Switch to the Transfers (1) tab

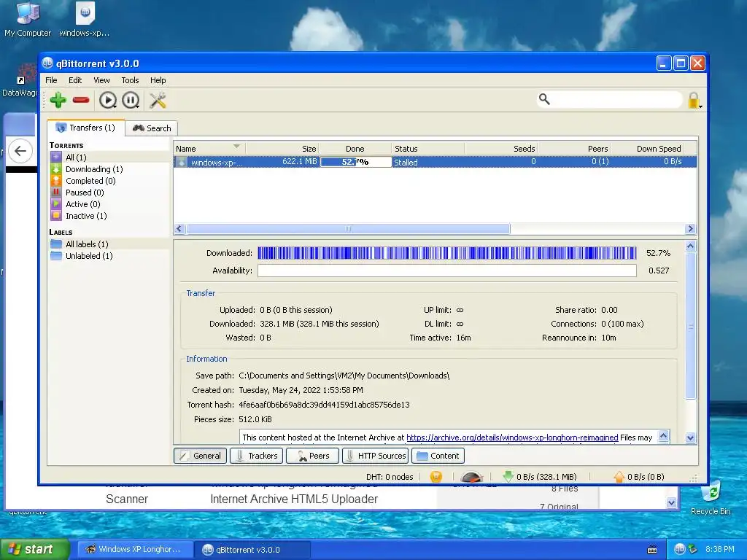click(86, 128)
